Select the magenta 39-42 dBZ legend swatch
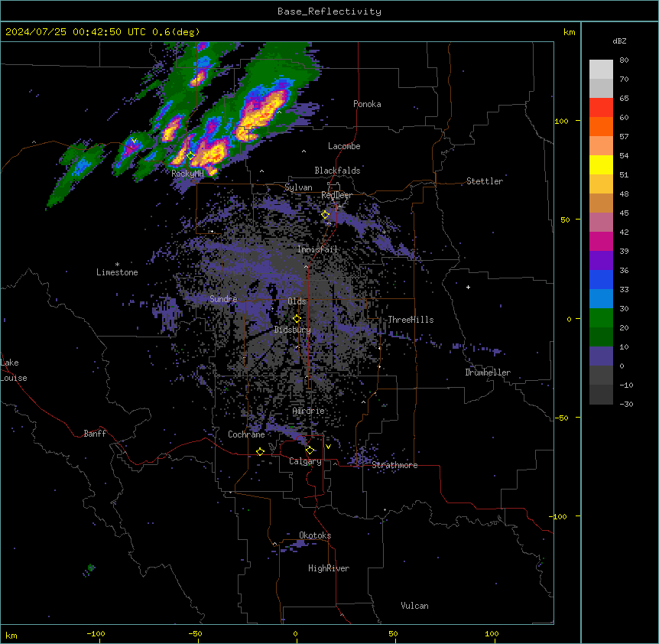The image size is (659, 644). coord(601,241)
